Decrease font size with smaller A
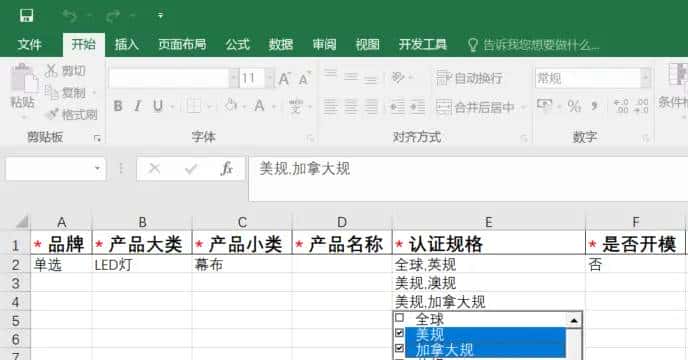Screen dimensions: 688x360 pyautogui.click(x=304, y=79)
